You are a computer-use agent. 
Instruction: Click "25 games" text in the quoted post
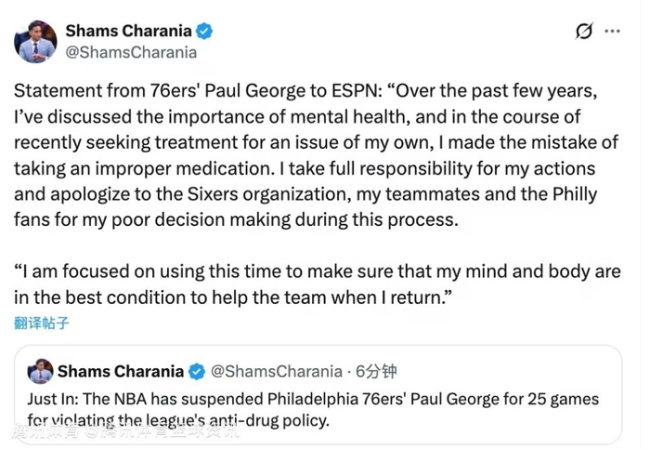point(567,399)
